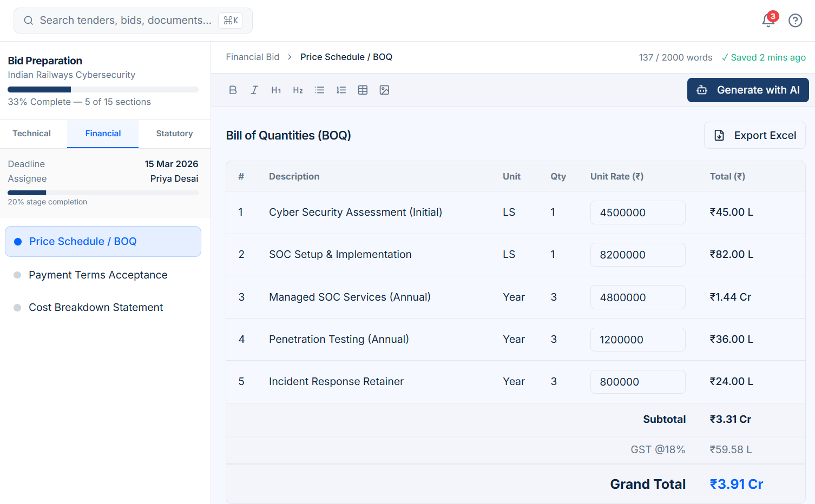This screenshot has width=815, height=504.
Task: Click the ₹36.00 L total cell
Action: click(732, 339)
